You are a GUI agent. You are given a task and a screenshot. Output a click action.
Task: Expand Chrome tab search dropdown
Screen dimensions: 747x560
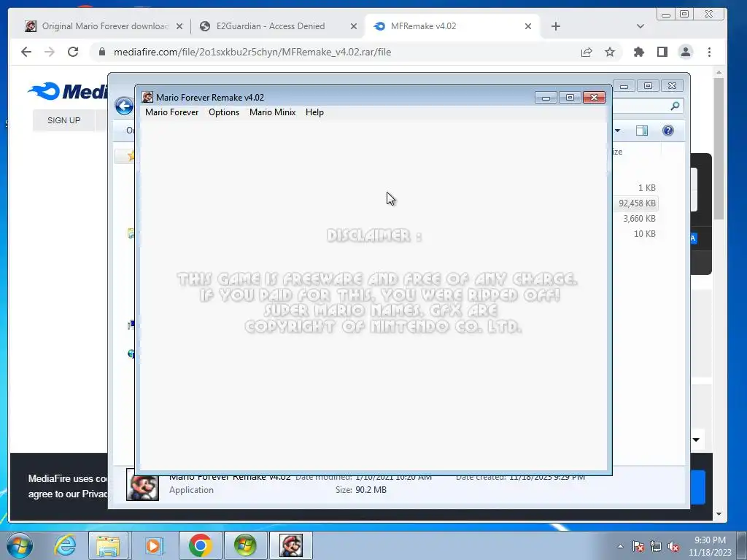640,27
